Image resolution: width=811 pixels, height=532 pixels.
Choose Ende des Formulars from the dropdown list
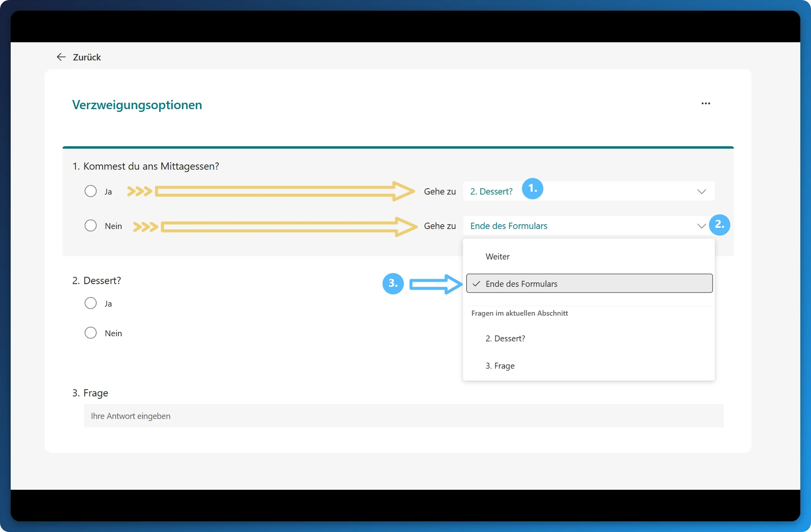522,284
